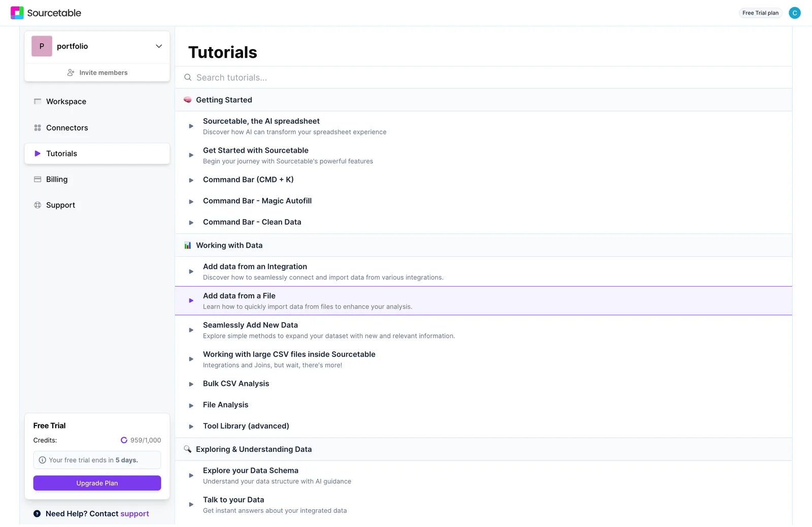Click the Need Help question mark icon
812x527 pixels.
coord(37,514)
